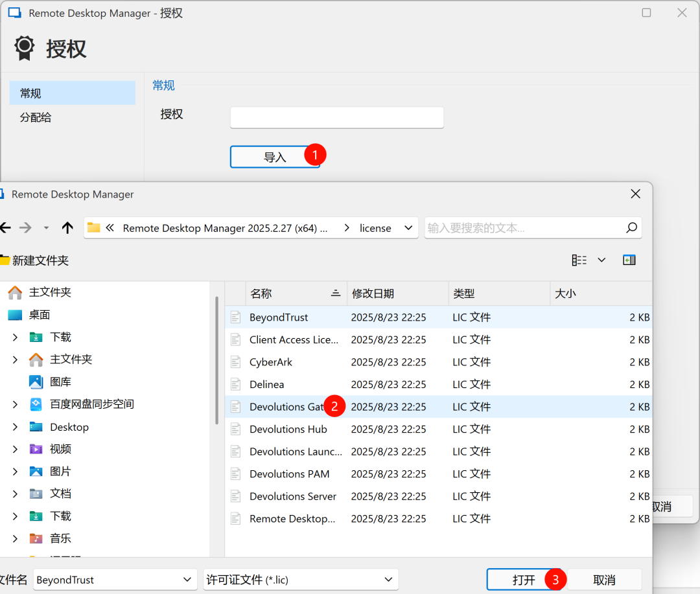
Task: Open the view options dropdown arrow
Action: pyautogui.click(x=601, y=260)
